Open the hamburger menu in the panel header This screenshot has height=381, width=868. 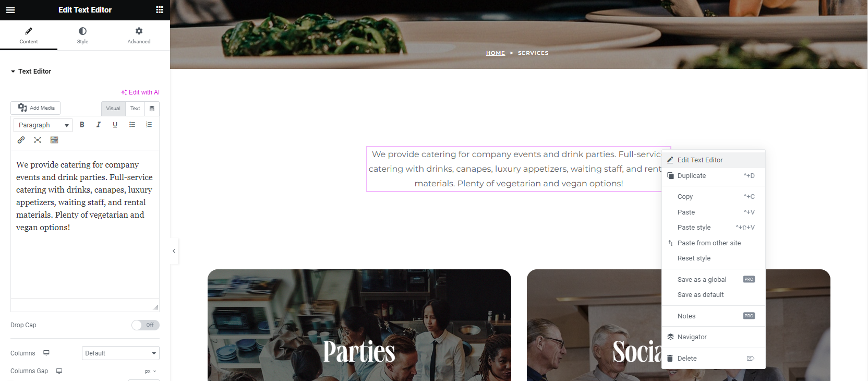10,10
